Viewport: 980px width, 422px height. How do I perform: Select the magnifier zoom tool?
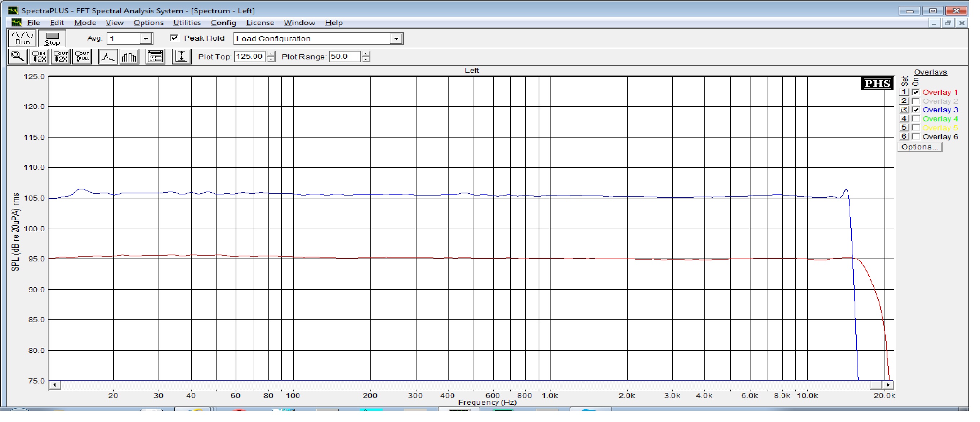[18, 57]
